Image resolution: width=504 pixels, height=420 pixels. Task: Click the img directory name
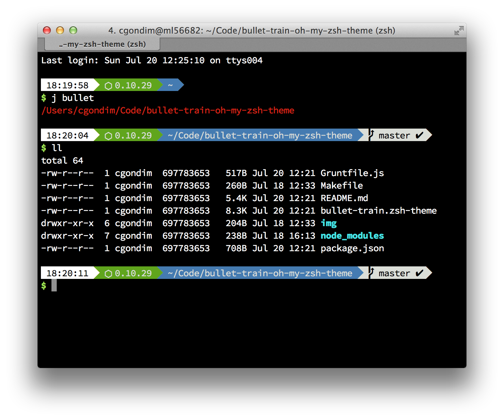(329, 223)
